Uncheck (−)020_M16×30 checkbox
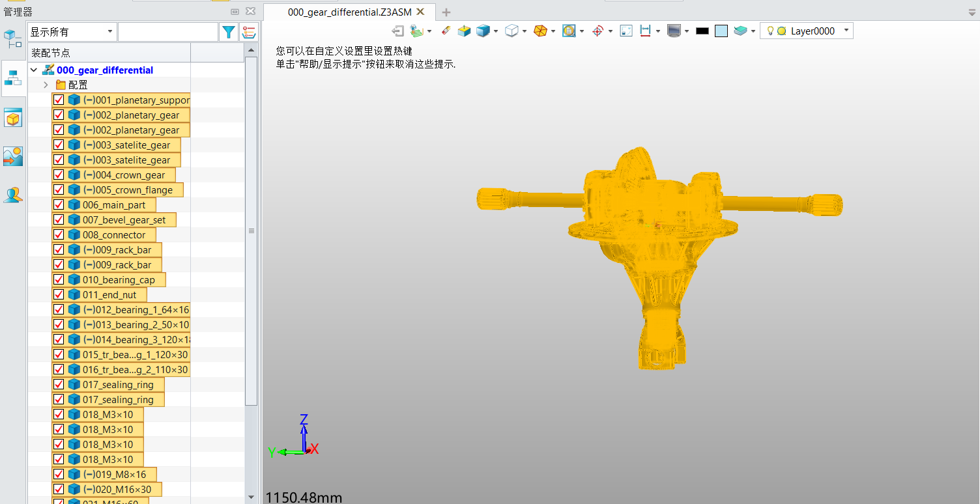The height and width of the screenshot is (504, 980). (x=59, y=489)
